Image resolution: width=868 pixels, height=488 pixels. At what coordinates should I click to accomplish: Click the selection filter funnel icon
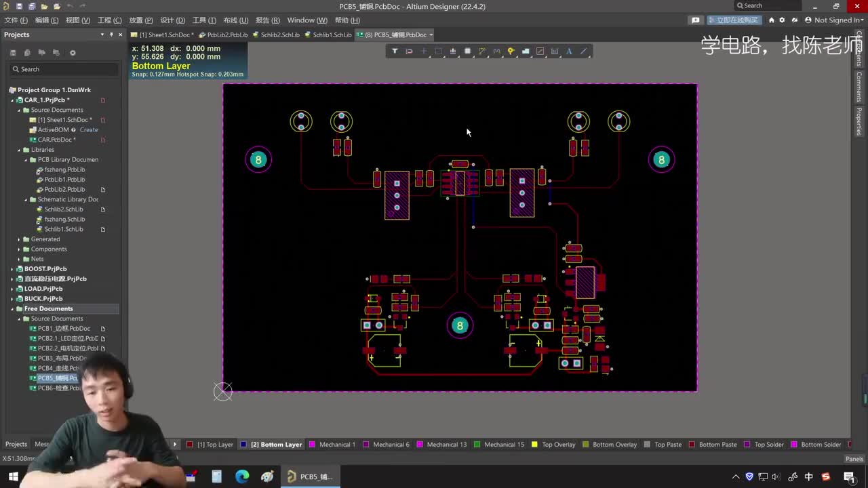[x=395, y=51]
